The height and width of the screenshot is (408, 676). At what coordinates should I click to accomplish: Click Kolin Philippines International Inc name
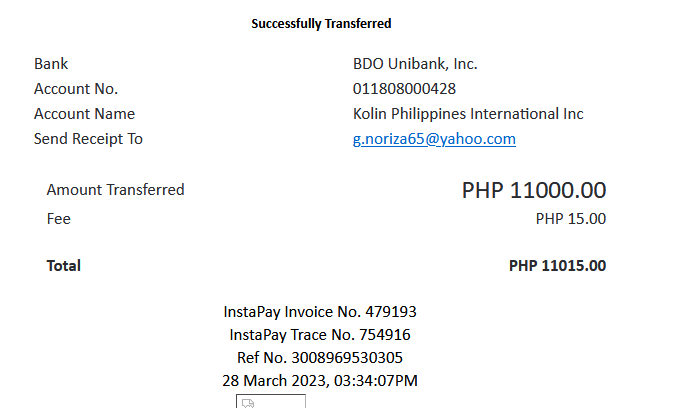pyautogui.click(x=468, y=114)
